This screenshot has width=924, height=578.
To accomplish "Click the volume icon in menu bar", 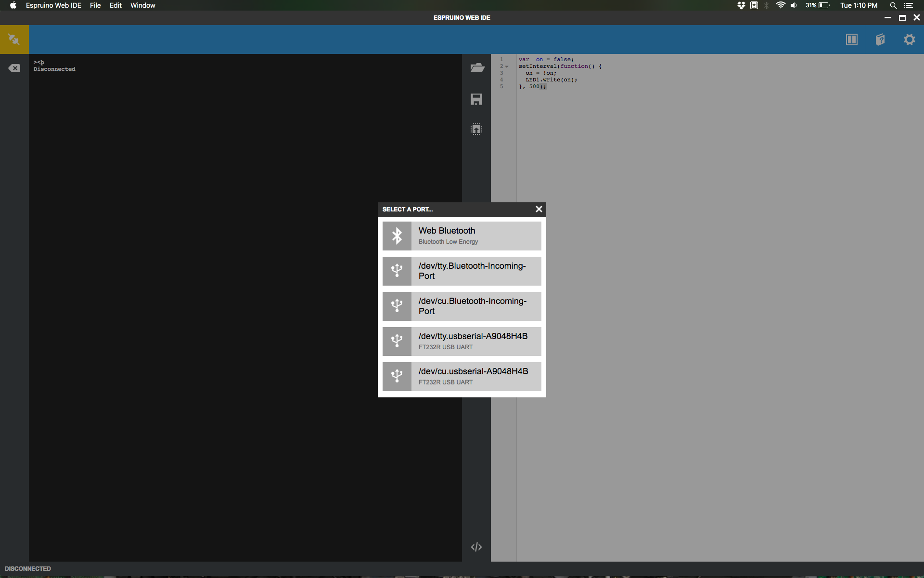I will [x=794, y=5].
